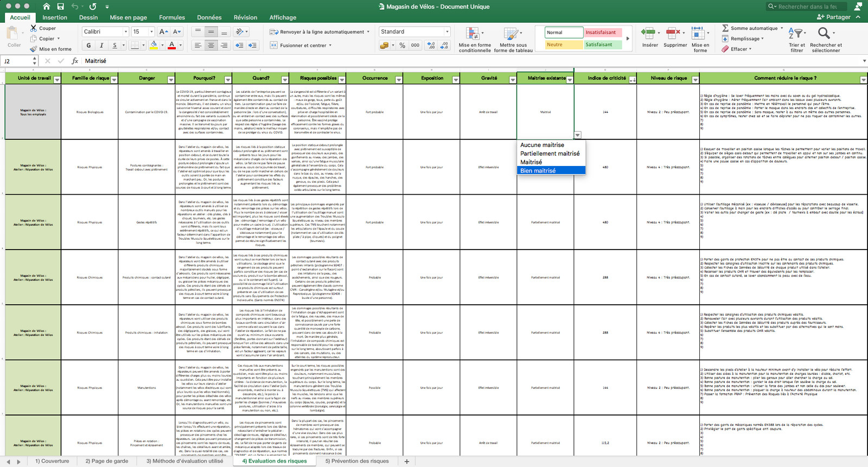
Task: Increase font size with the larger A icon
Action: click(x=164, y=31)
